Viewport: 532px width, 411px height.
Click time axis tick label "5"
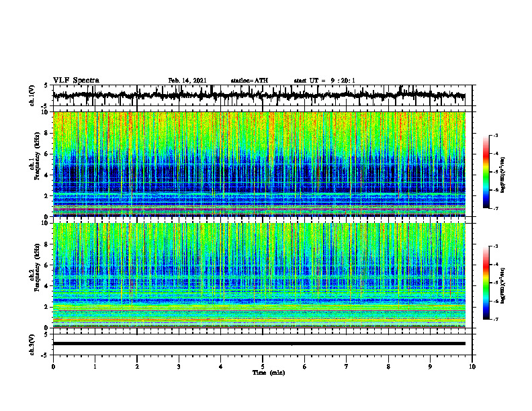click(x=263, y=367)
